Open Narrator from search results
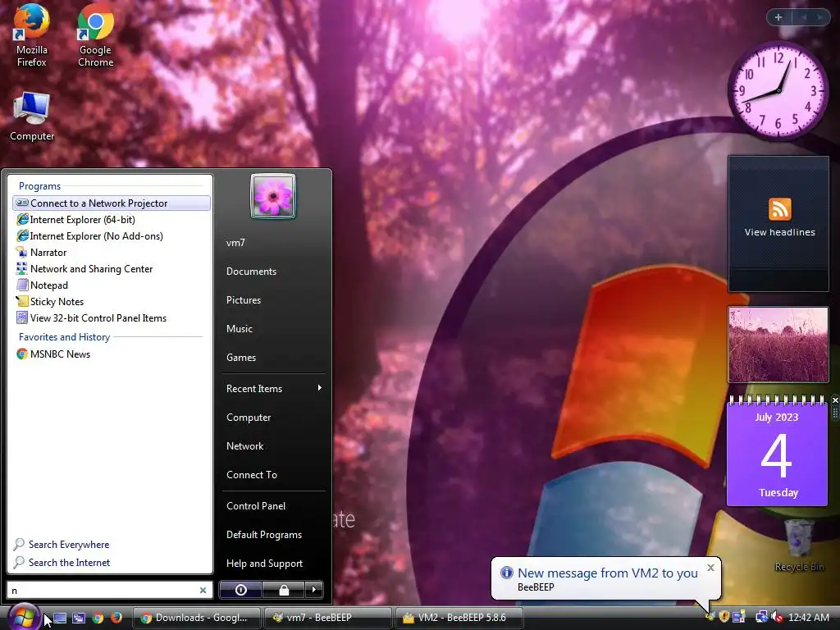 click(x=112, y=253)
